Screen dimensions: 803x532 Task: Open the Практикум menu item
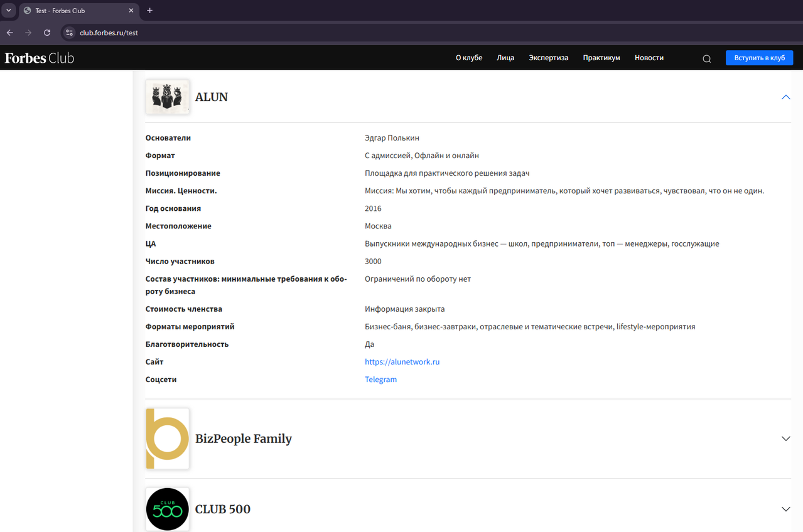(601, 58)
